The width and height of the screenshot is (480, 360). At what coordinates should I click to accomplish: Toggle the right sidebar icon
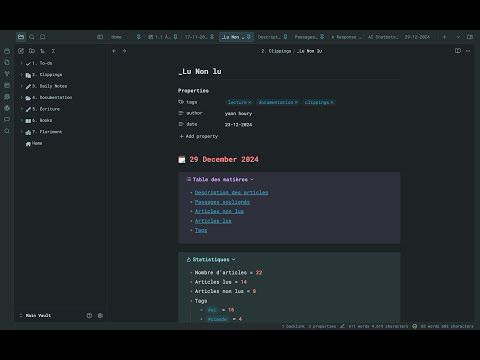(x=470, y=37)
